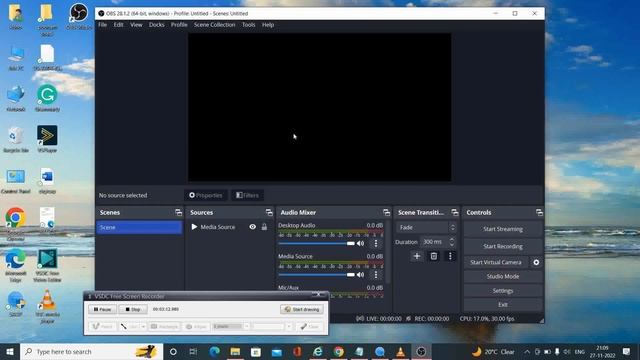640x360 pixels.
Task: Pop out the Scene Transitions dock panel
Action: coord(455,212)
